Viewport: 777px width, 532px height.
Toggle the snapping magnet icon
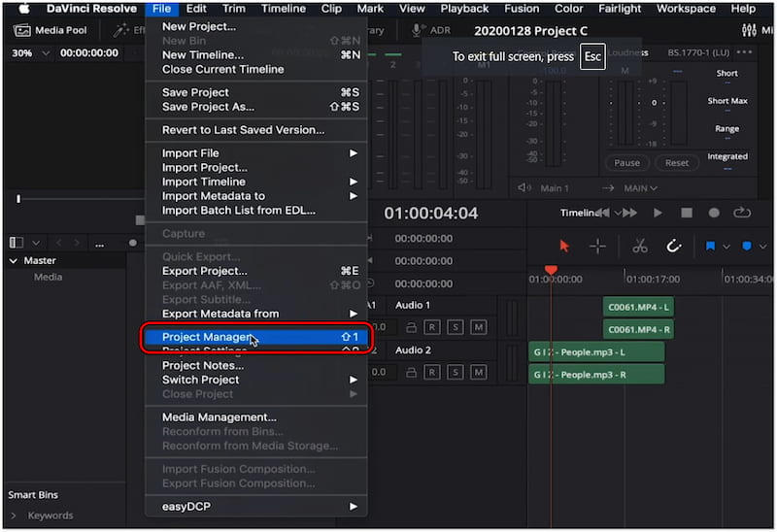673,247
